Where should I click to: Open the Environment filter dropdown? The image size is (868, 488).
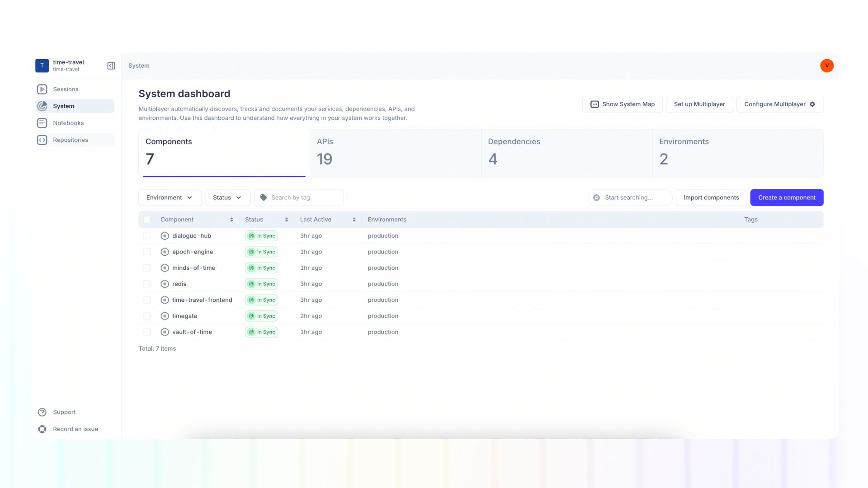pyautogui.click(x=170, y=197)
